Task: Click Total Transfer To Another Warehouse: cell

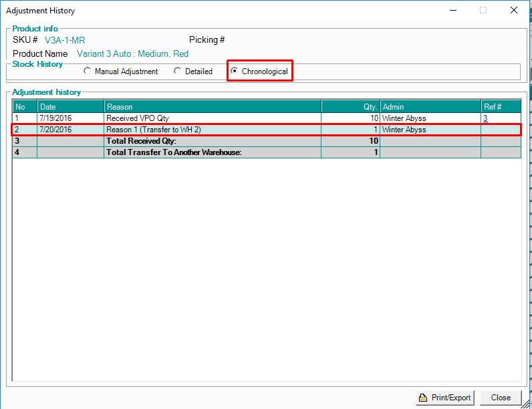Action: click(213, 152)
